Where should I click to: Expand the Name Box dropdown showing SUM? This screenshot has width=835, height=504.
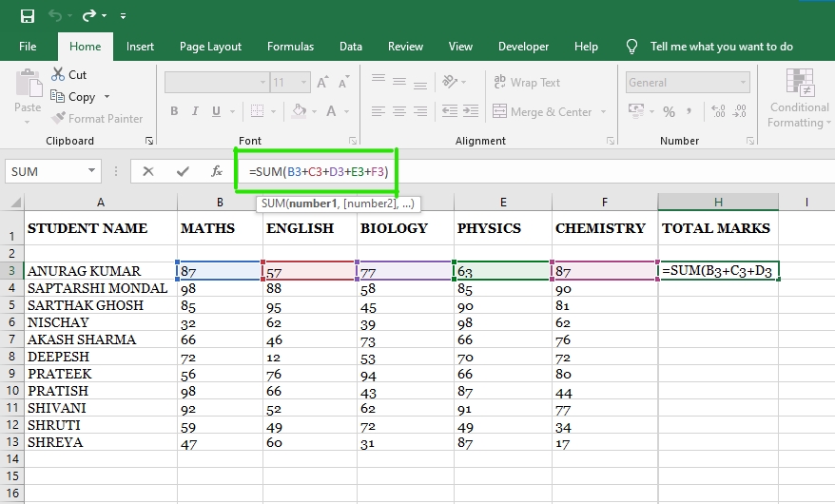pyautogui.click(x=92, y=172)
